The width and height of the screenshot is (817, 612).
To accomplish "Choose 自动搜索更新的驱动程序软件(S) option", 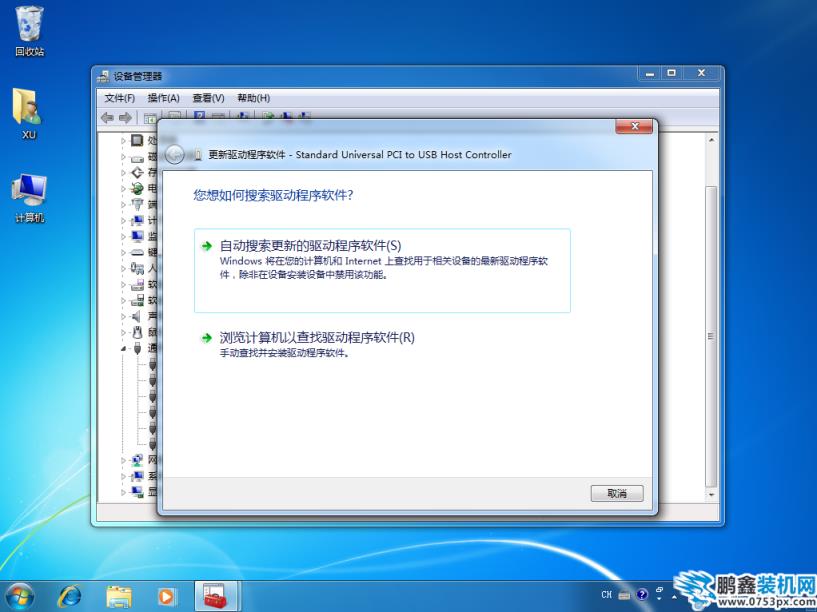I will pyautogui.click(x=382, y=270).
